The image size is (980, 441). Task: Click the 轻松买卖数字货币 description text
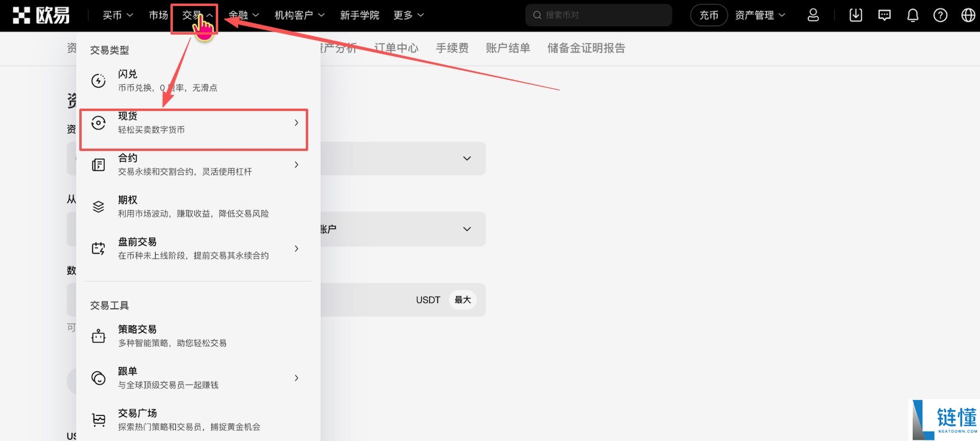point(151,129)
